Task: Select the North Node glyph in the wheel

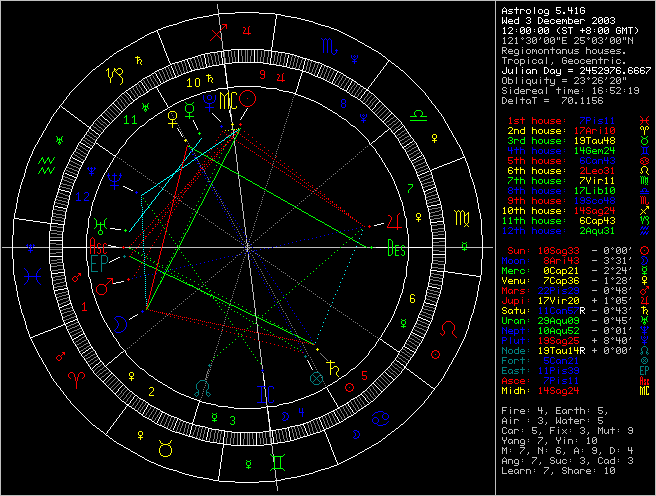Action: click(x=204, y=385)
